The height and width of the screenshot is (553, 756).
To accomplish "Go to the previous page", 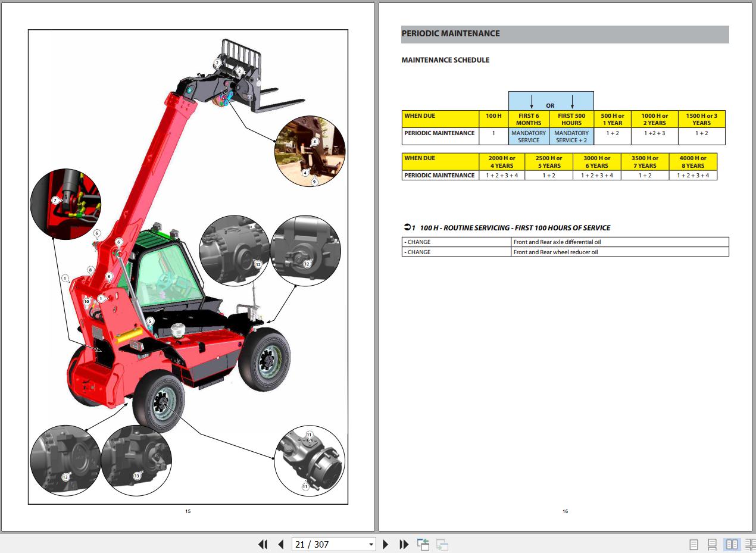I will coord(281,544).
